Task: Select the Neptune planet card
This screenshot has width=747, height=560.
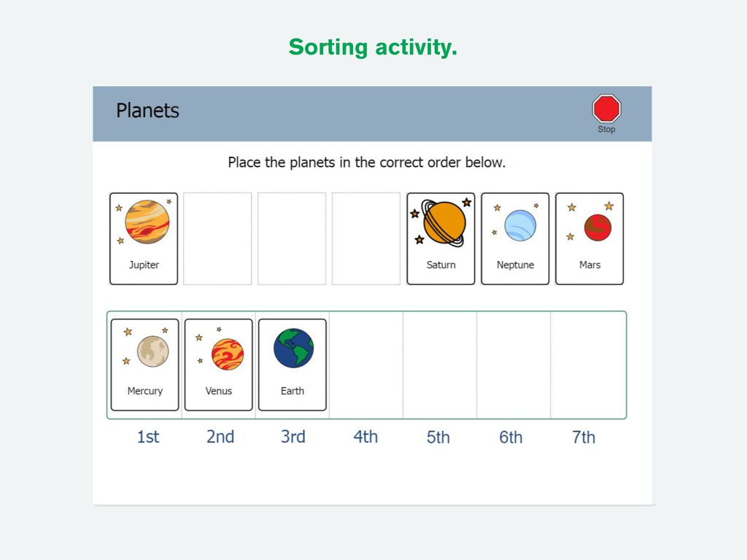Action: click(x=515, y=238)
